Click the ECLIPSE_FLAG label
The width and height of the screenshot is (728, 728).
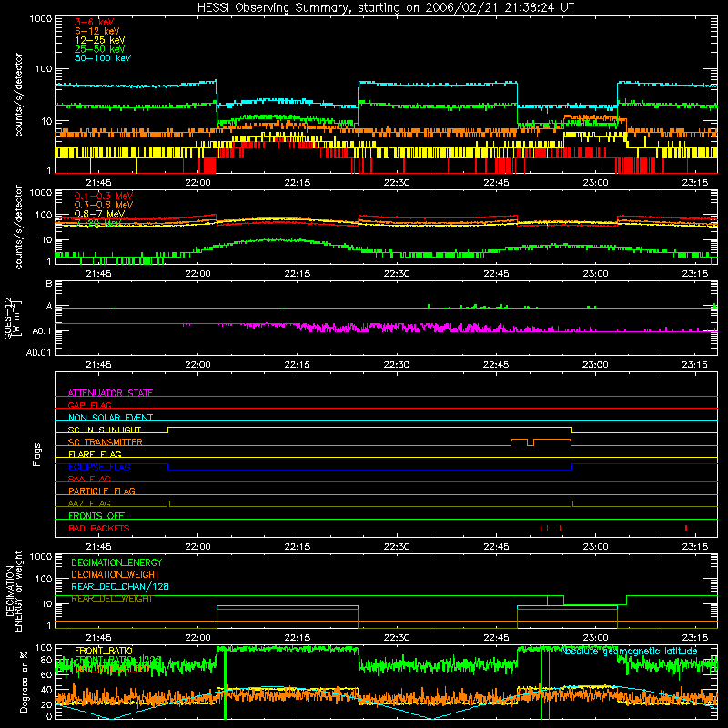point(99,467)
